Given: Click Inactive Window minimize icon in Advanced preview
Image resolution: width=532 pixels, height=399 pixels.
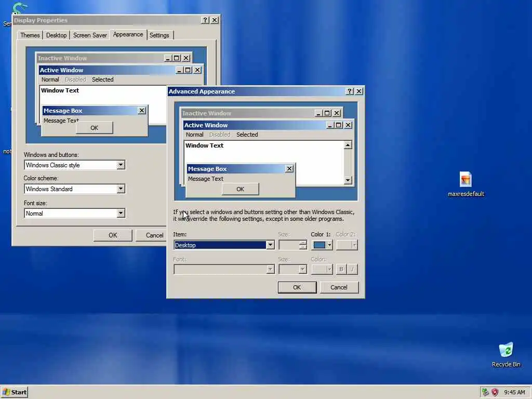Looking at the screenshot, I should [318, 113].
